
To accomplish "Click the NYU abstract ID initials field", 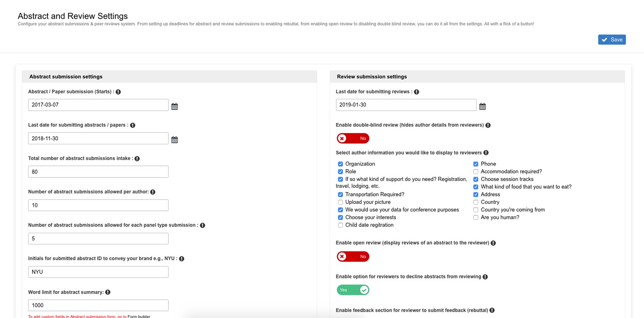I will (x=98, y=272).
